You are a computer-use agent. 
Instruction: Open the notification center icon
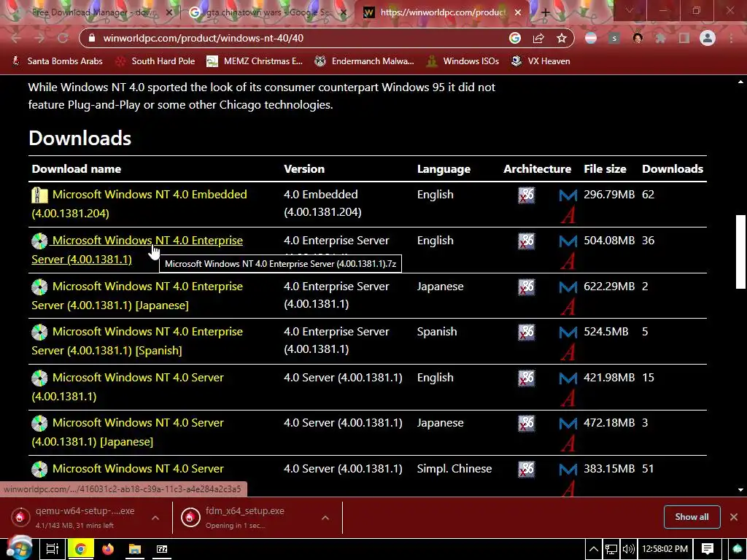click(708, 549)
